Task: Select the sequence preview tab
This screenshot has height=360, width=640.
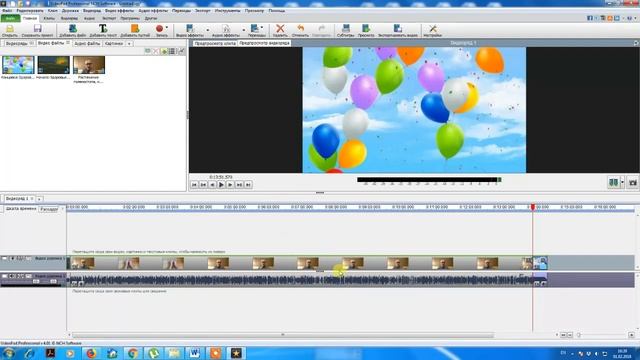Action: (x=264, y=43)
